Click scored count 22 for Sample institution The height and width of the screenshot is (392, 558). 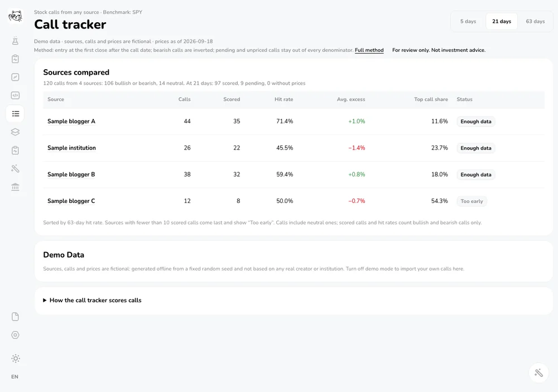click(x=237, y=148)
